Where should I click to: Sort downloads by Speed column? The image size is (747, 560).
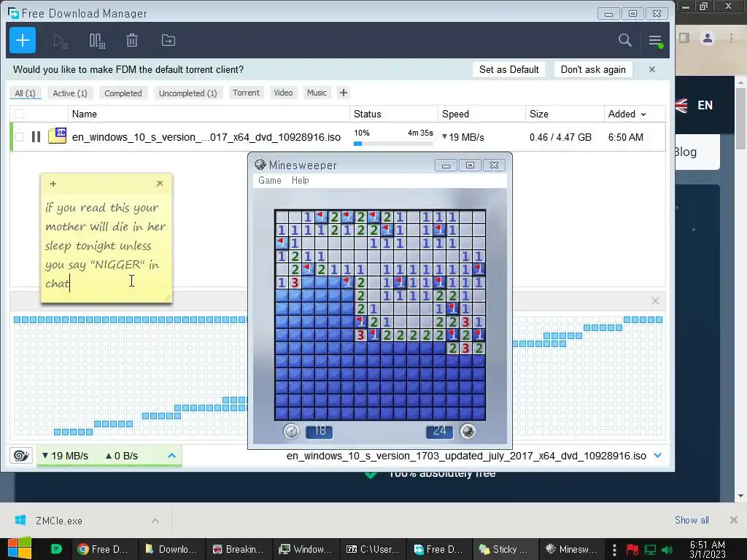(x=455, y=114)
